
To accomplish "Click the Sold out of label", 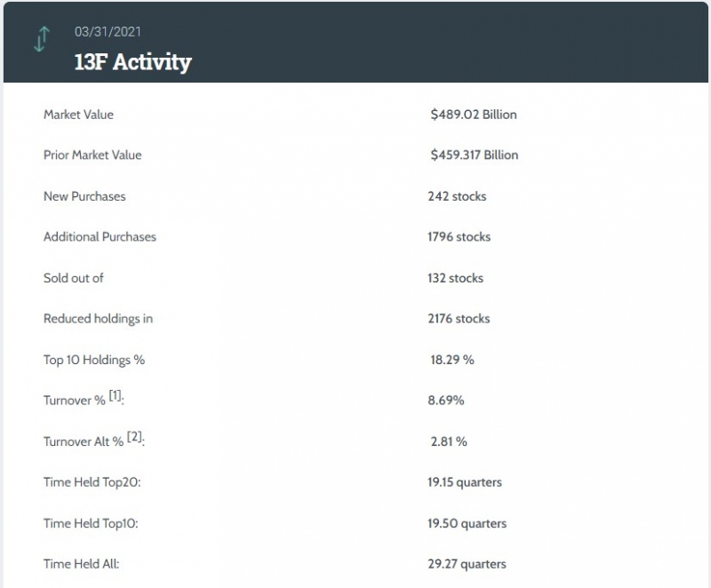I will pyautogui.click(x=74, y=278).
